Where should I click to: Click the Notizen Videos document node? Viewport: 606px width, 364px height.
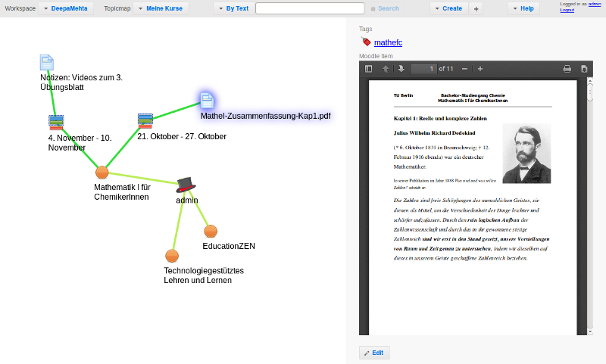tap(47, 62)
